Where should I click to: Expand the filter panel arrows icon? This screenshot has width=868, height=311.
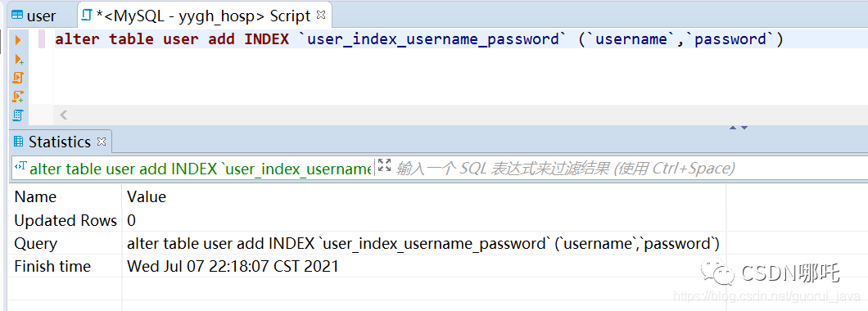(384, 165)
